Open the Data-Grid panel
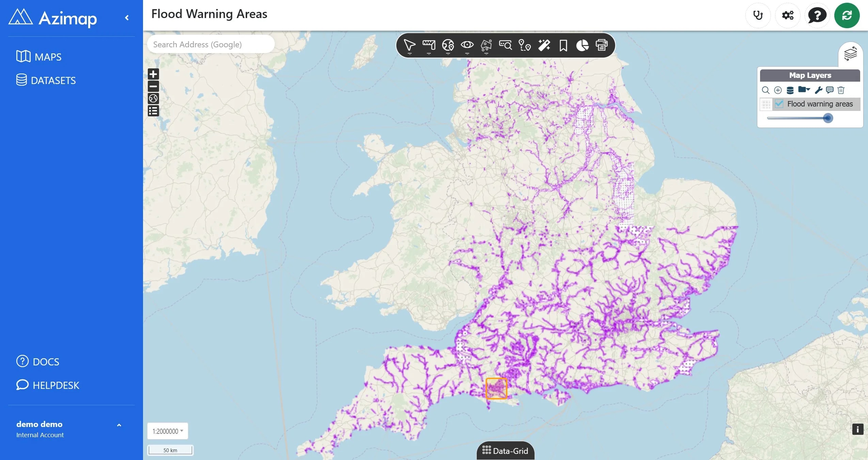Screen dimensions: 868x460 505,451
